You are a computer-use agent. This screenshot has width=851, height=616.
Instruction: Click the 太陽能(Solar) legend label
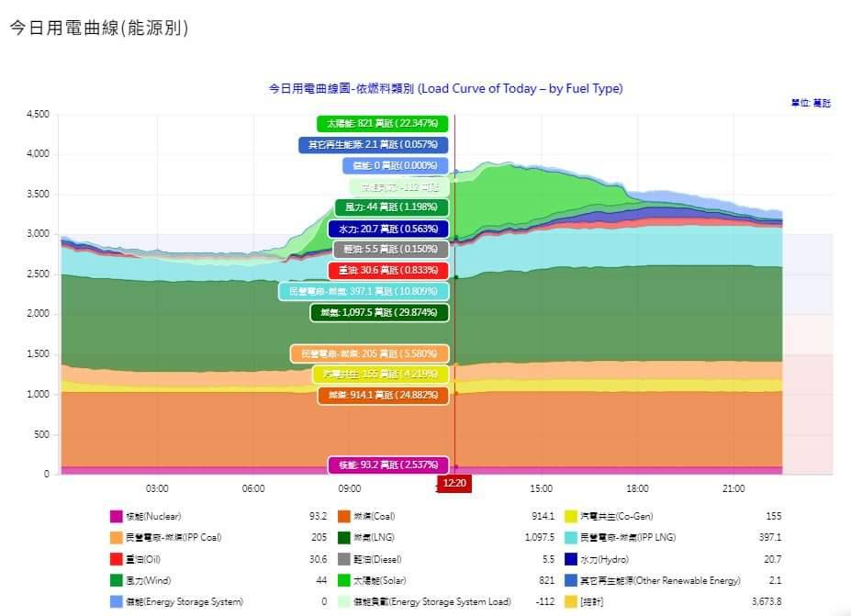pos(380,580)
